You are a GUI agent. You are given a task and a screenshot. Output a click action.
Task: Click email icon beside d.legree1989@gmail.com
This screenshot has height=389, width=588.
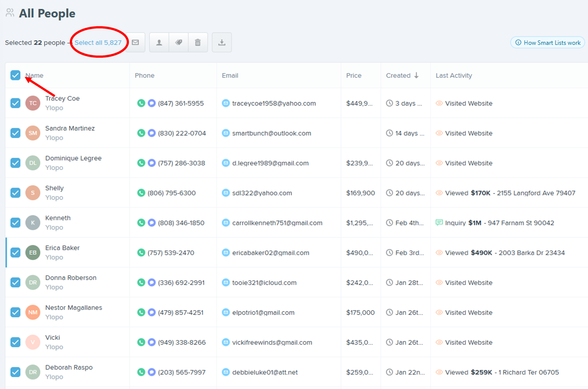[226, 163]
